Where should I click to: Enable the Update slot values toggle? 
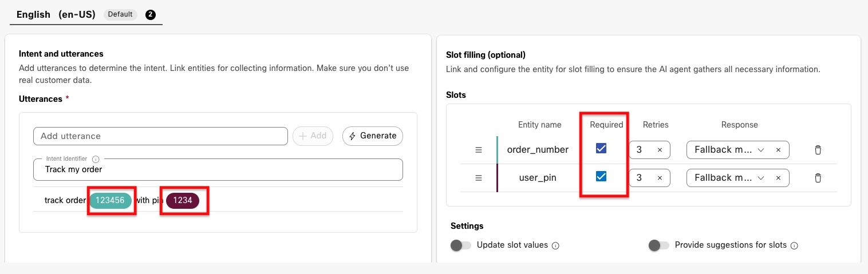460,245
